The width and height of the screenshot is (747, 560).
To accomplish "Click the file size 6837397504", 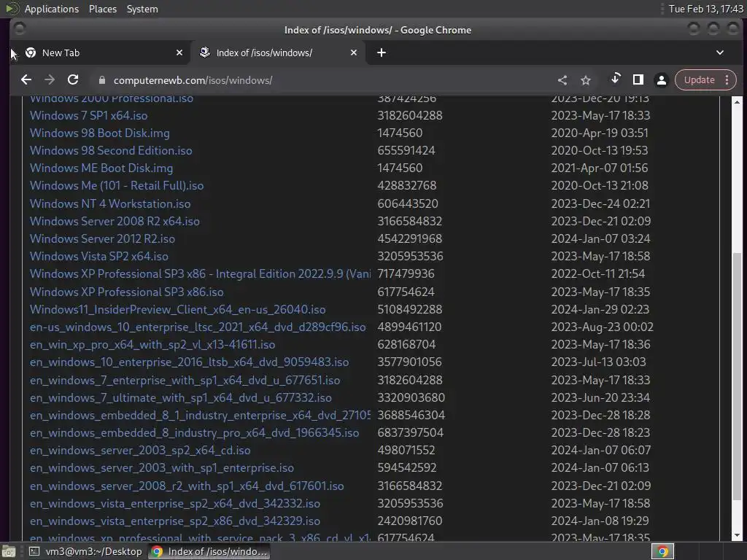I will tap(410, 433).
